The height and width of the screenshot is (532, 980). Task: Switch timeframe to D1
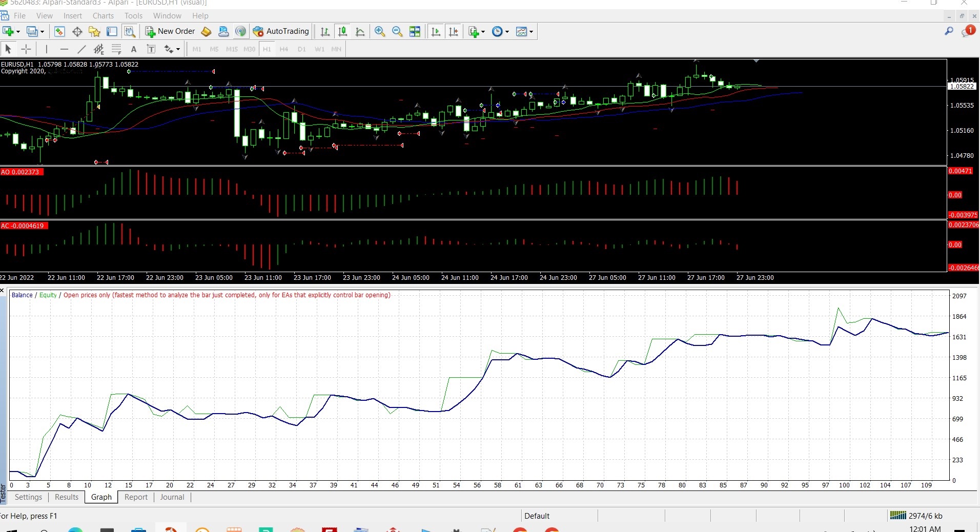click(x=301, y=49)
